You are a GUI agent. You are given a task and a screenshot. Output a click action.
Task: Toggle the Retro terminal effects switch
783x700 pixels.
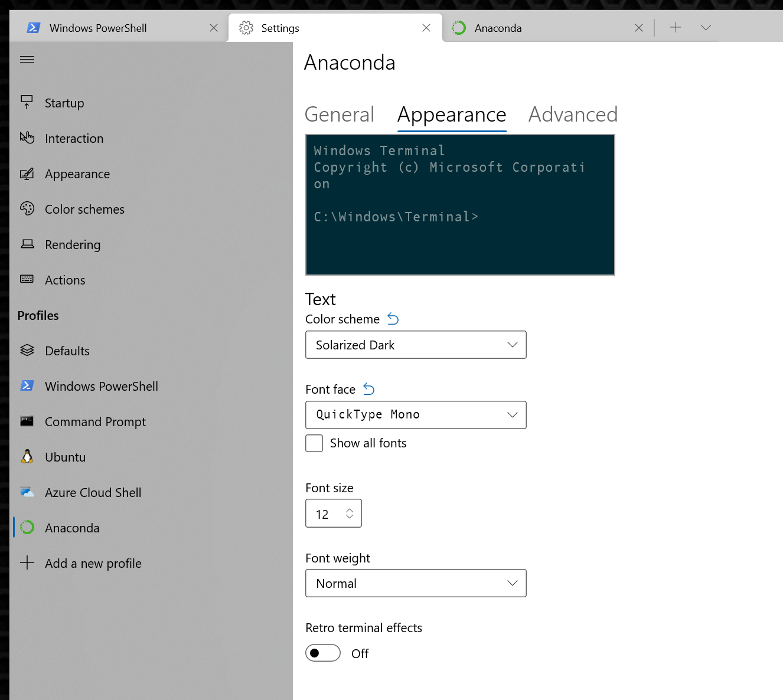[x=322, y=653]
